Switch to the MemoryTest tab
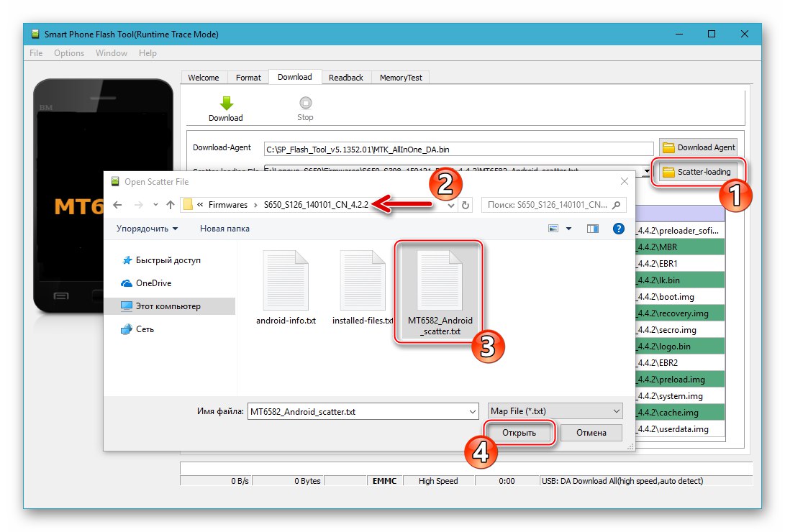Screen dimensions: 785x532 (x=401, y=78)
